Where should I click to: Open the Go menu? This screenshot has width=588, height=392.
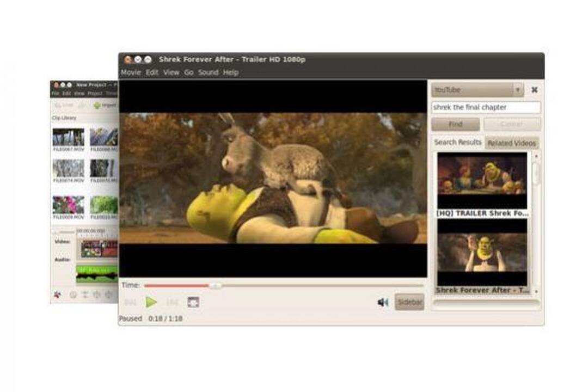coord(188,72)
